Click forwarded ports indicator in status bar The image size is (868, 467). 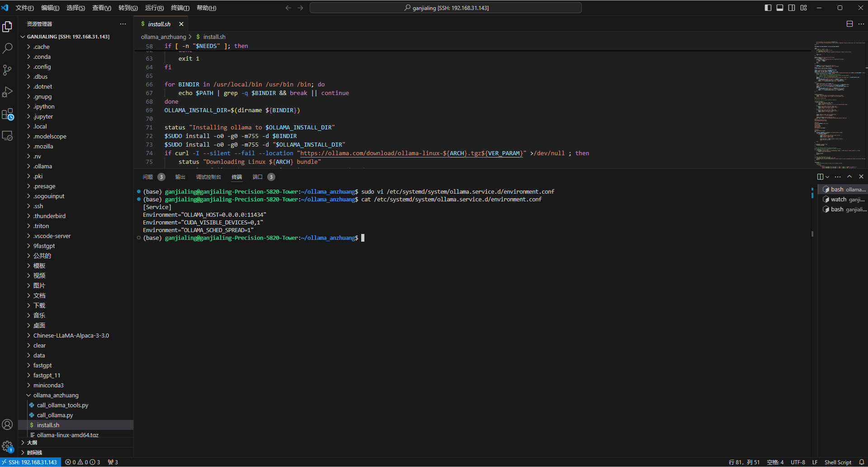coord(113,462)
